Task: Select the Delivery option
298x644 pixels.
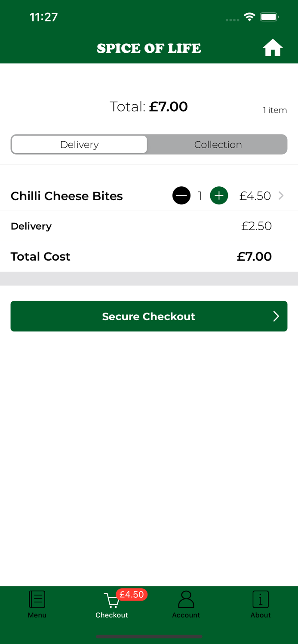Action: tap(80, 144)
